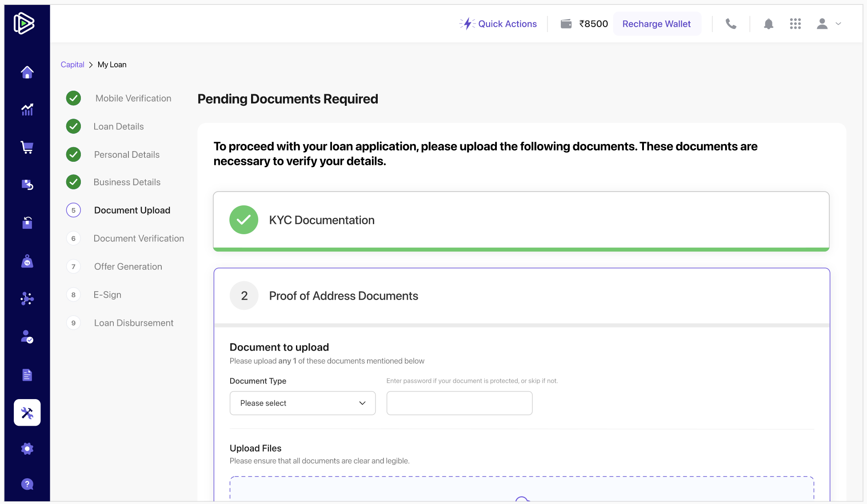This screenshot has width=867, height=504.
Task: Click the home icon in sidebar
Action: click(x=27, y=72)
